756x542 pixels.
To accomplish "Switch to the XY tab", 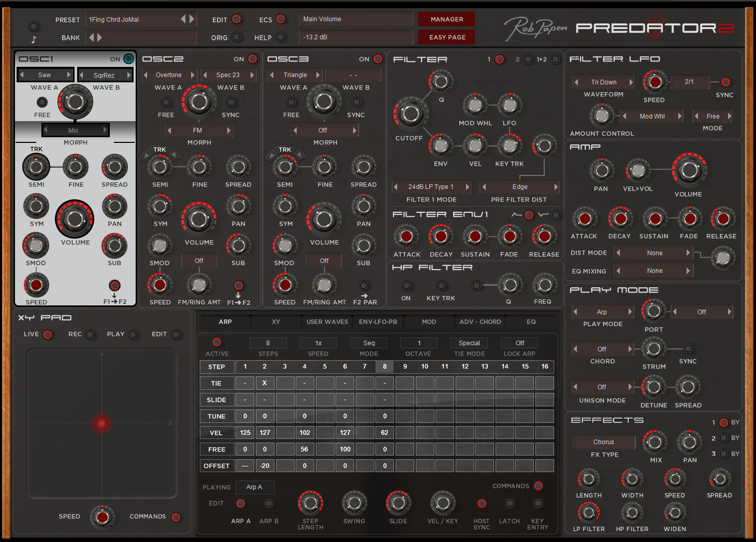I will click(x=276, y=322).
